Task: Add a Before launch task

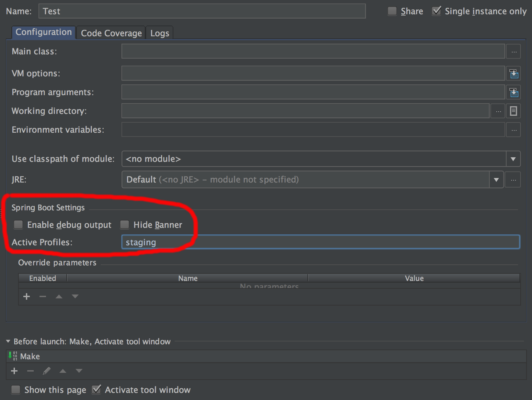Action: (x=14, y=371)
